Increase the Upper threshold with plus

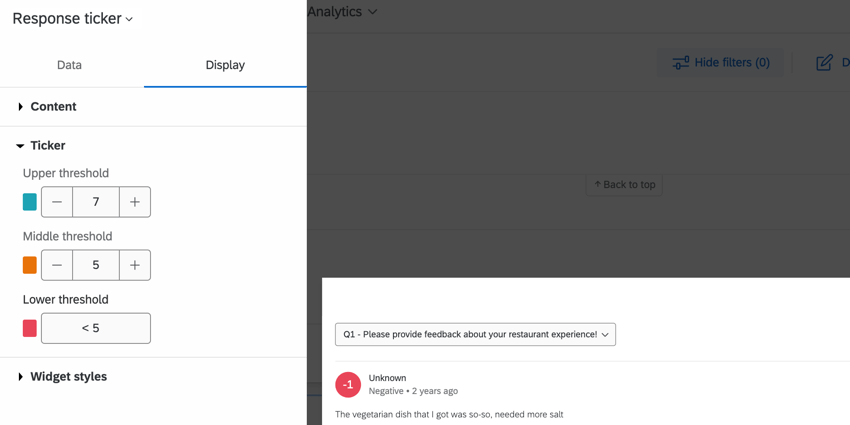pyautogui.click(x=135, y=202)
